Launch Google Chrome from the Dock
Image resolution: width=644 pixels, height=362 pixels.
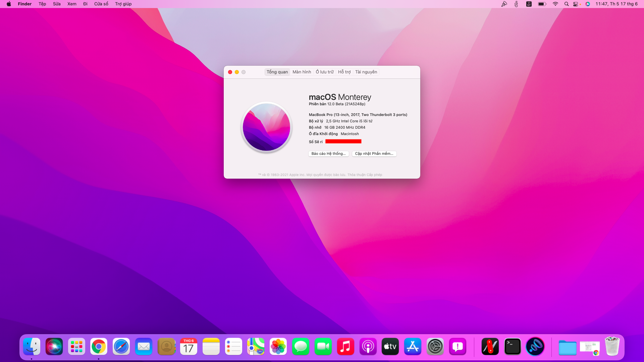point(99,347)
